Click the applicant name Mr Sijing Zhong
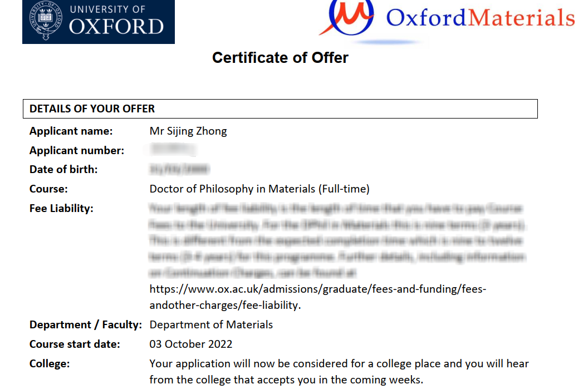The width and height of the screenshot is (588, 389). click(188, 131)
